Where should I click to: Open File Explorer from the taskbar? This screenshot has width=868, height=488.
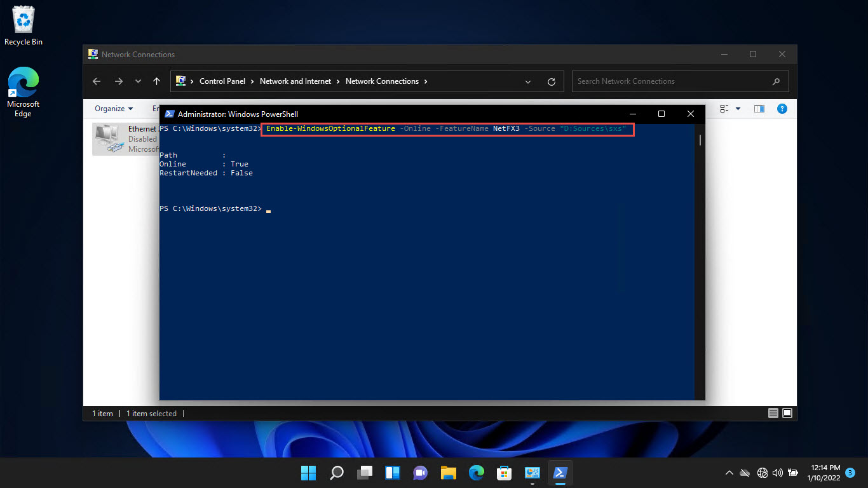[448, 473]
